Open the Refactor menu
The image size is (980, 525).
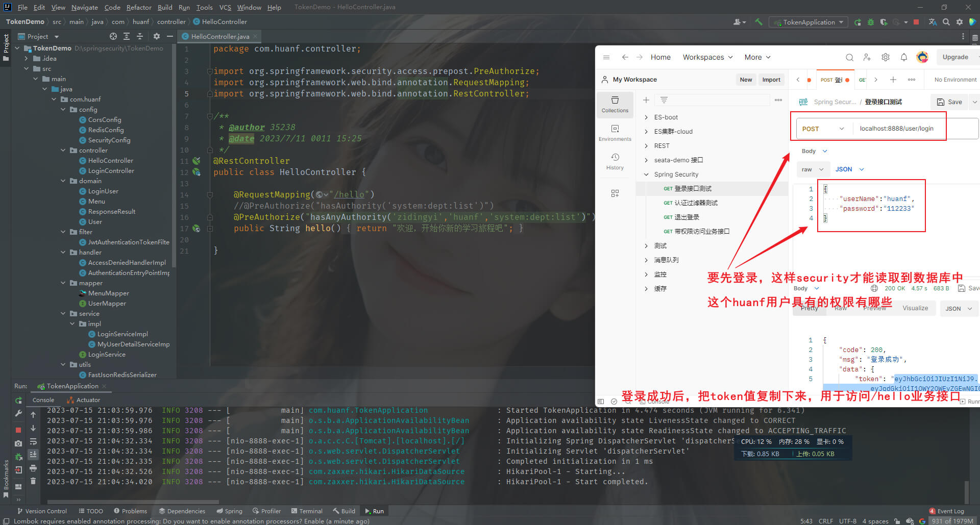point(139,7)
